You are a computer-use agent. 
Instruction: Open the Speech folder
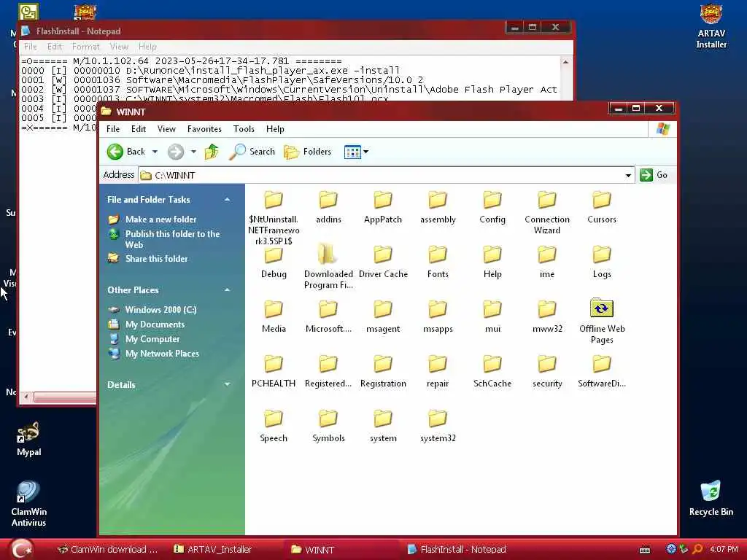pyautogui.click(x=274, y=426)
